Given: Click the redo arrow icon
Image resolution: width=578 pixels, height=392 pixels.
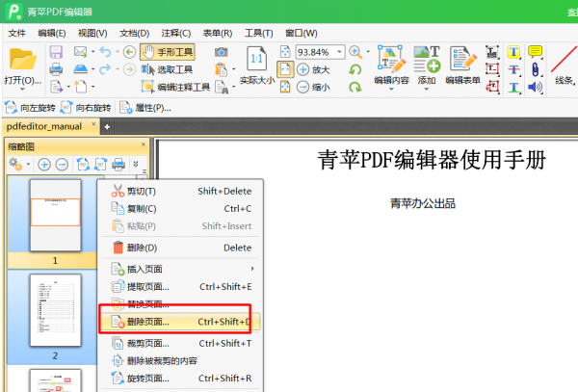Looking at the screenshot, I should tap(105, 69).
